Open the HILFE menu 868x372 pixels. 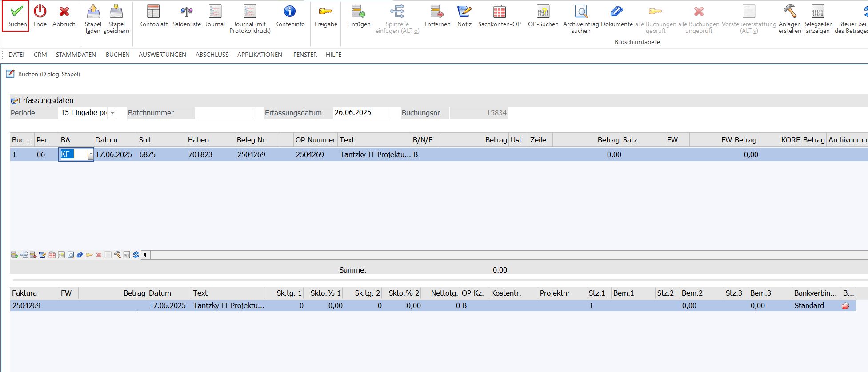click(x=333, y=55)
